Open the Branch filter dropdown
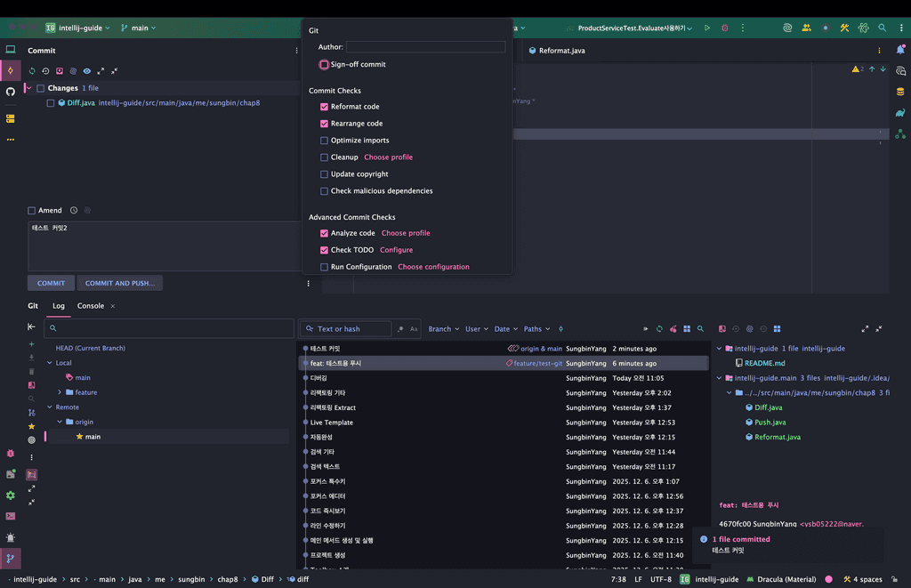The width and height of the screenshot is (911, 588). (x=443, y=329)
